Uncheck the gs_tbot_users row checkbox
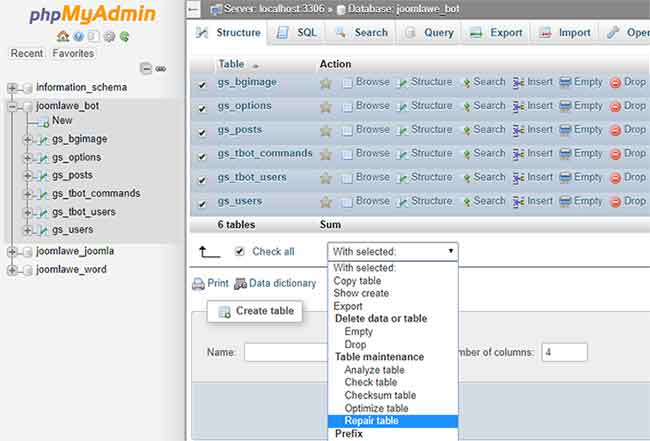This screenshot has width=650, height=441. (x=202, y=180)
